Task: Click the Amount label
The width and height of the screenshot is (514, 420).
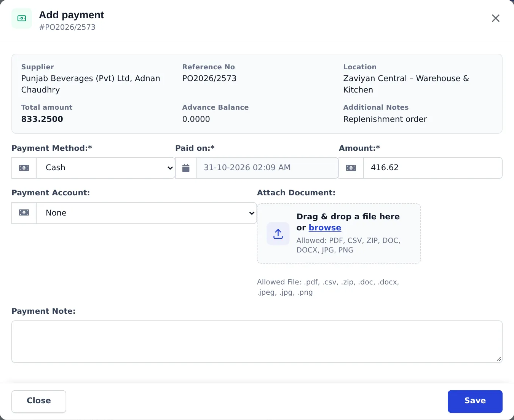Action: pos(359,149)
